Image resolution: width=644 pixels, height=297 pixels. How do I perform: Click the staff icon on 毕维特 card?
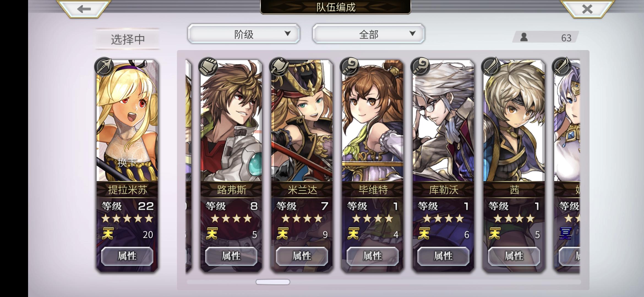click(x=350, y=67)
